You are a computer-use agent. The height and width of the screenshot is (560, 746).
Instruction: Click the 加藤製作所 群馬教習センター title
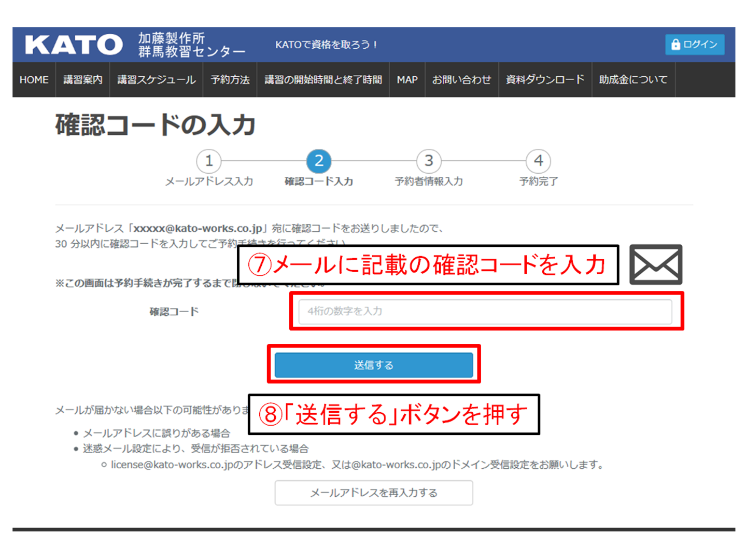(x=191, y=45)
